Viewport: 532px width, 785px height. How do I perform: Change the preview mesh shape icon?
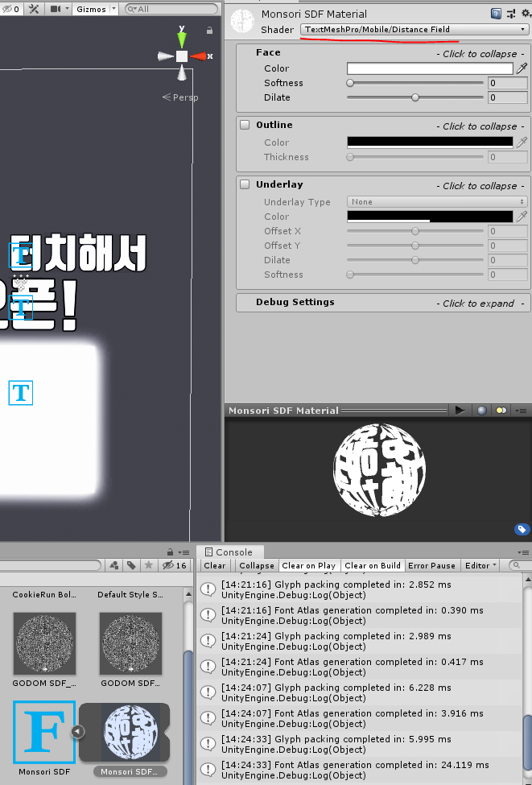[x=481, y=411]
